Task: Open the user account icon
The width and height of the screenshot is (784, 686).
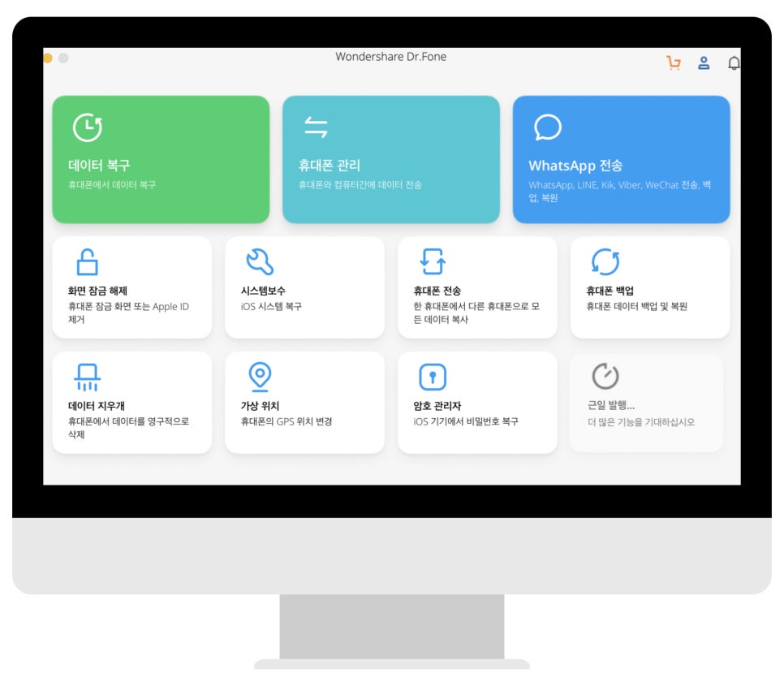Action: pyautogui.click(x=704, y=63)
